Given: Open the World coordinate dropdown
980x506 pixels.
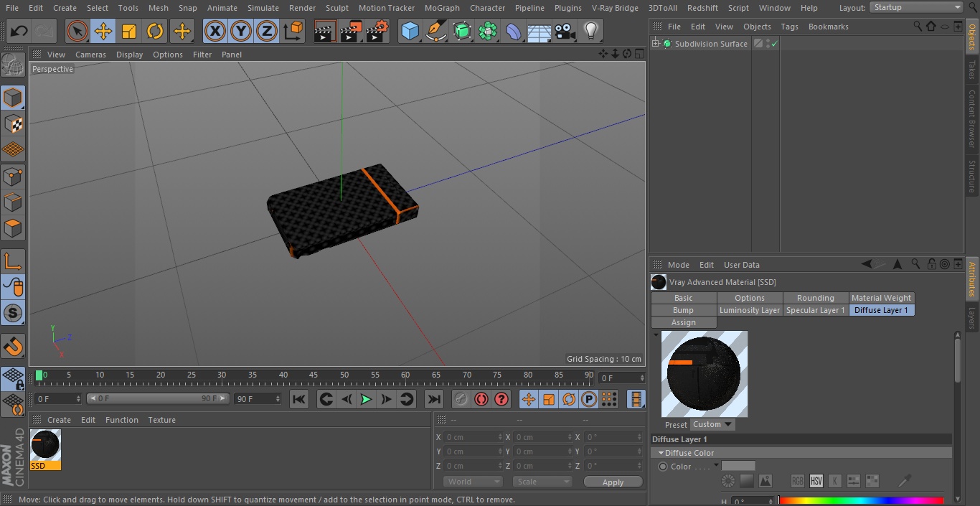Looking at the screenshot, I should [x=472, y=482].
